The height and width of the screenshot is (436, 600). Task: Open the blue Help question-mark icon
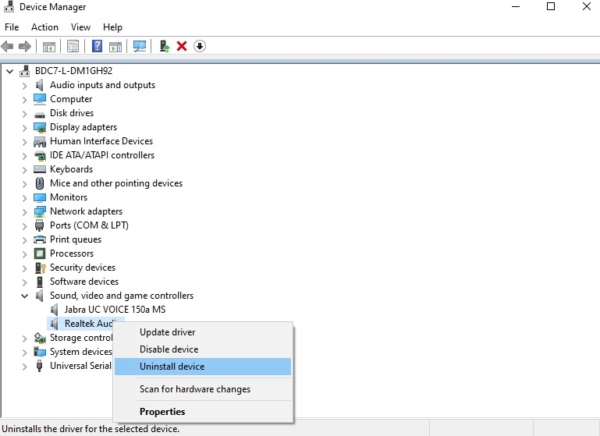97,46
